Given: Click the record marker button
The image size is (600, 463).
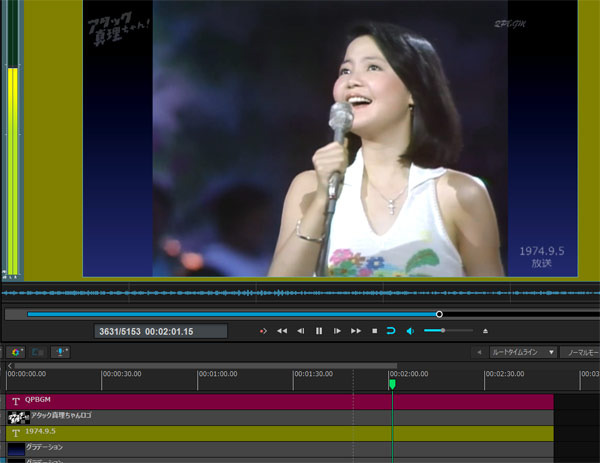Looking at the screenshot, I should click(x=263, y=331).
